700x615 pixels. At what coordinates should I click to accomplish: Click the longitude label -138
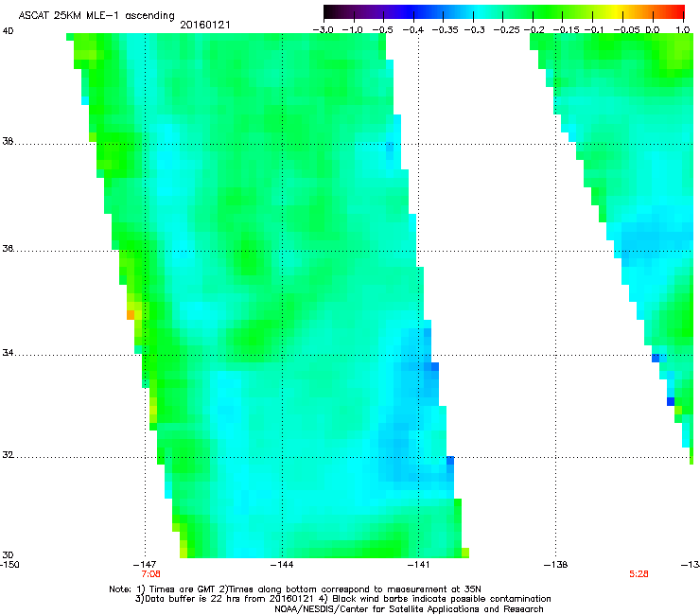click(x=556, y=565)
